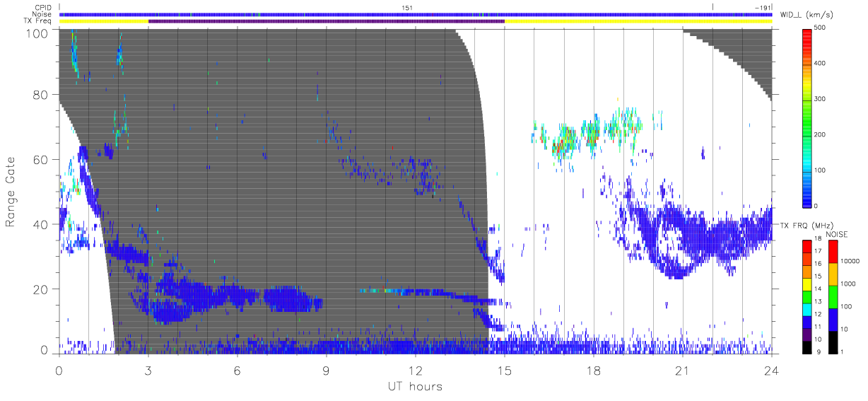
Task: Click x-axis tick label 24
Action: [771, 371]
